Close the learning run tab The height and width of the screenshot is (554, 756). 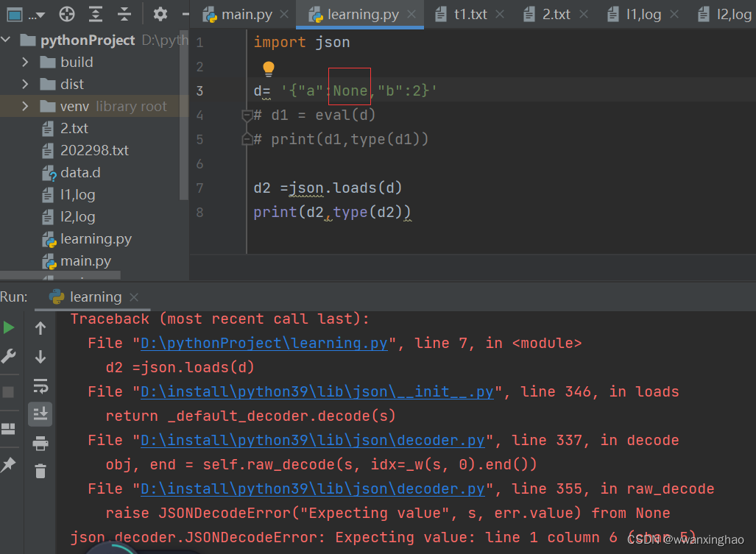[134, 297]
